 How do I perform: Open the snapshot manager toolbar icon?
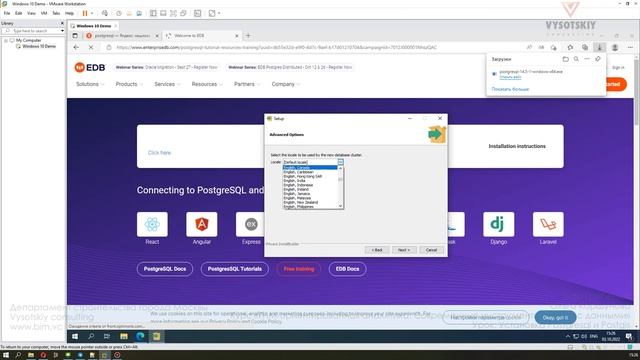point(139,13)
